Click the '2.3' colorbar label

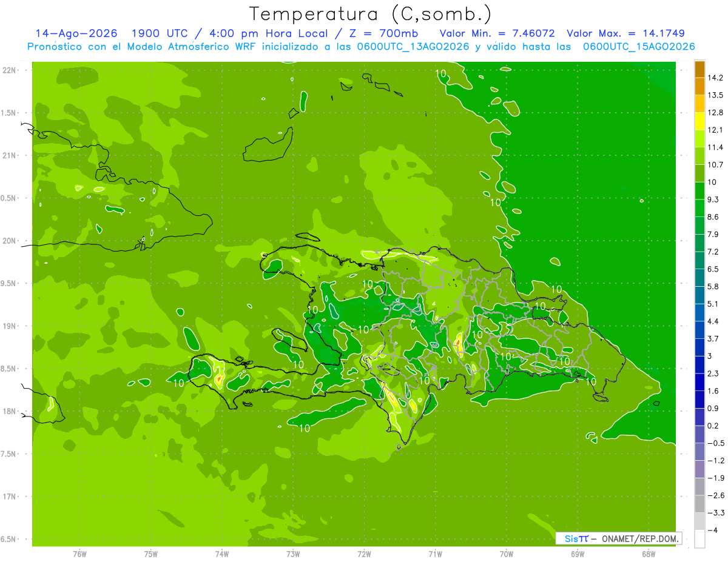tap(713, 373)
